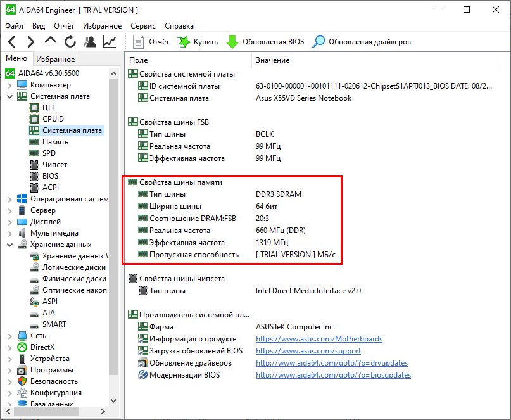511x420 pixels.
Task: Select the SPD tree item
Action: (49, 153)
